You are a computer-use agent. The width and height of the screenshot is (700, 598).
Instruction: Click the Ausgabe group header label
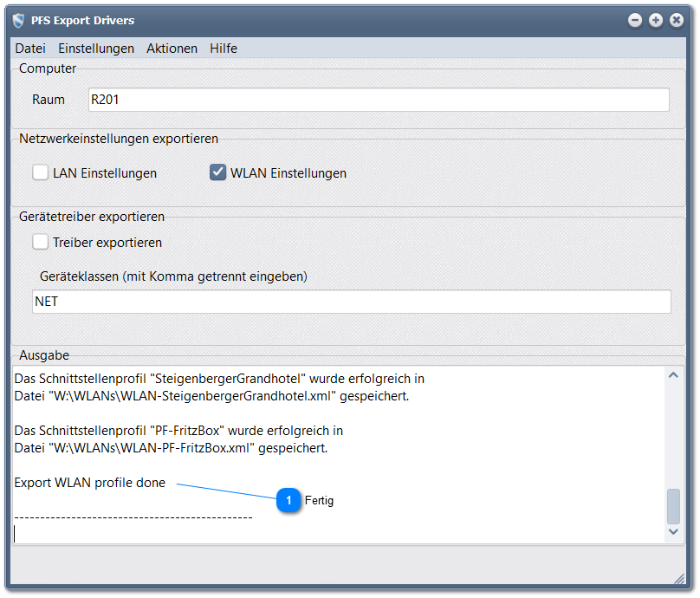(43, 355)
